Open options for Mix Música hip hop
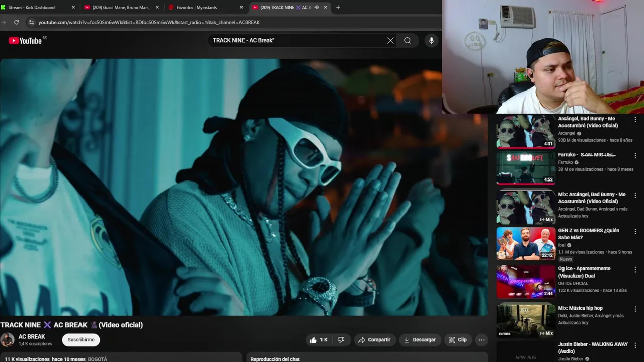Viewport: 644px width, 362px height. pos(635,309)
